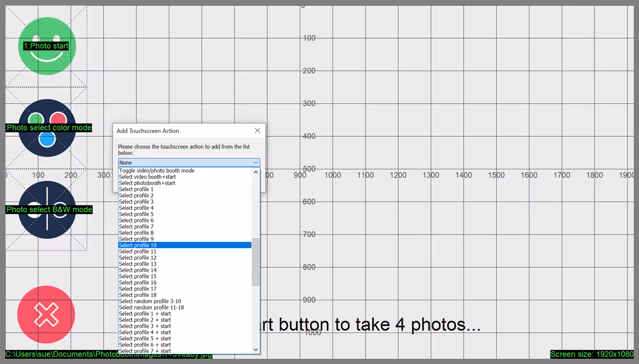Choose Select profile 3 from list
This screenshot has width=639, height=364.
pyautogui.click(x=185, y=202)
